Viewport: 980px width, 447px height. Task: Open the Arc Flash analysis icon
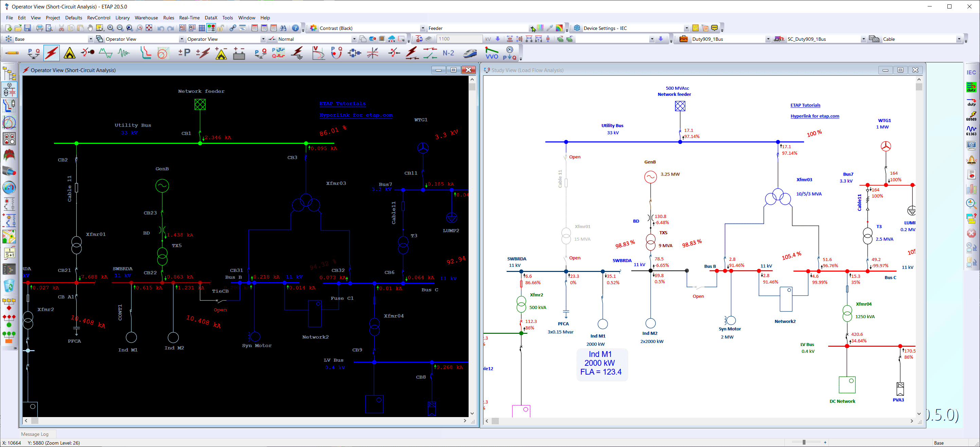(69, 53)
